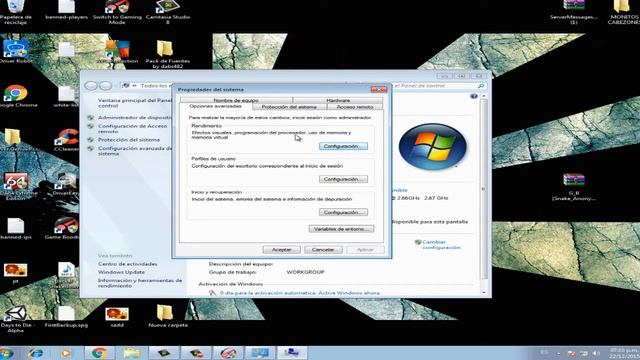This screenshot has height=360, width=640.
Task: Click Cambiar configuración link
Action: 441,244
